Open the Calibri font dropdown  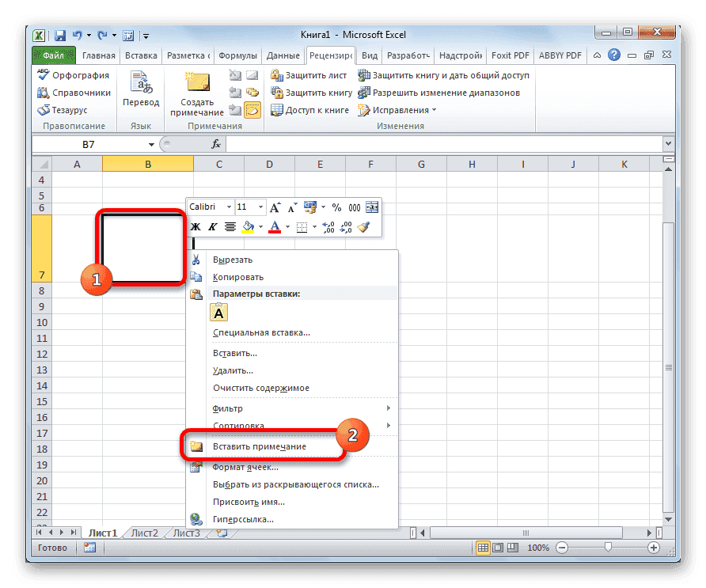229,207
